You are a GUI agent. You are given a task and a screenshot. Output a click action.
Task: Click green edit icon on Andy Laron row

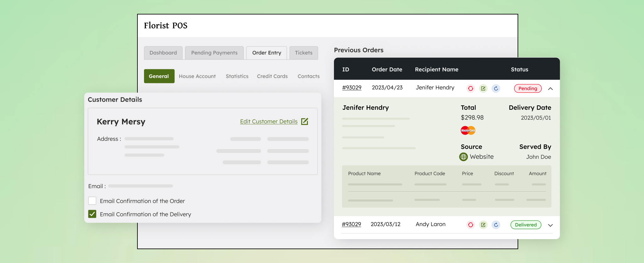coord(483,225)
